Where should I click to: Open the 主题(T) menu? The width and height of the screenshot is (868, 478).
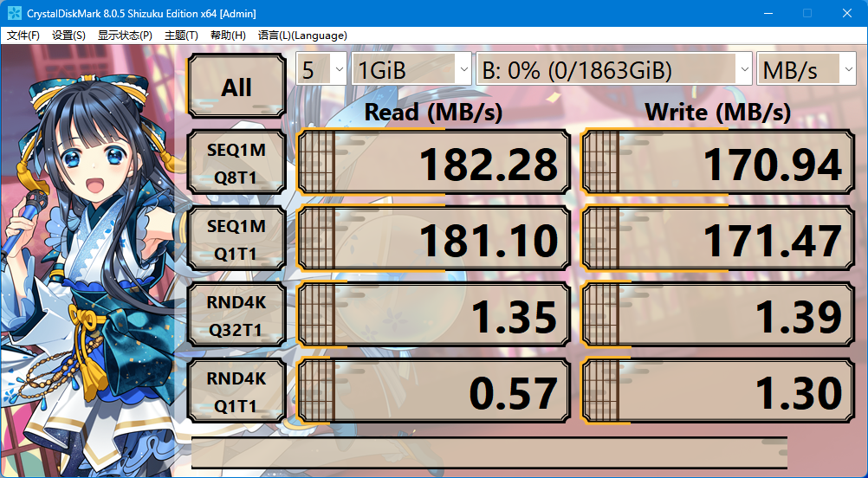(181, 36)
